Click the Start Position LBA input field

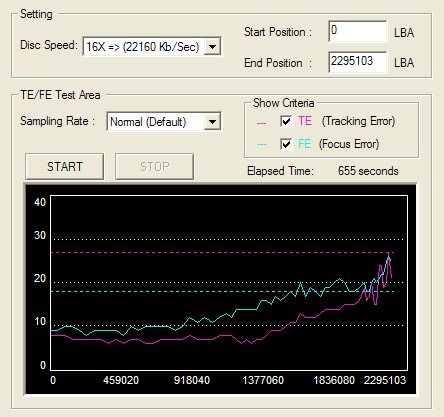pos(358,31)
